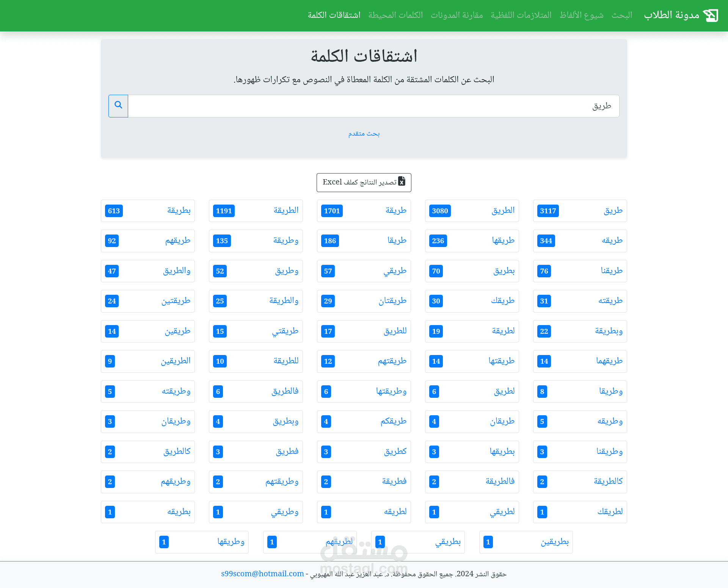Click inside the search word input field
The width and height of the screenshot is (728, 588).
tap(373, 106)
